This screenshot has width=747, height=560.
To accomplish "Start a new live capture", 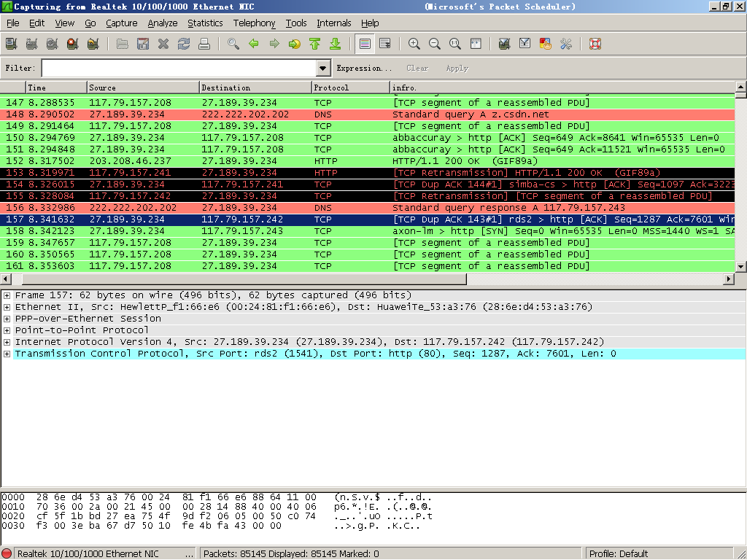I will (52, 44).
